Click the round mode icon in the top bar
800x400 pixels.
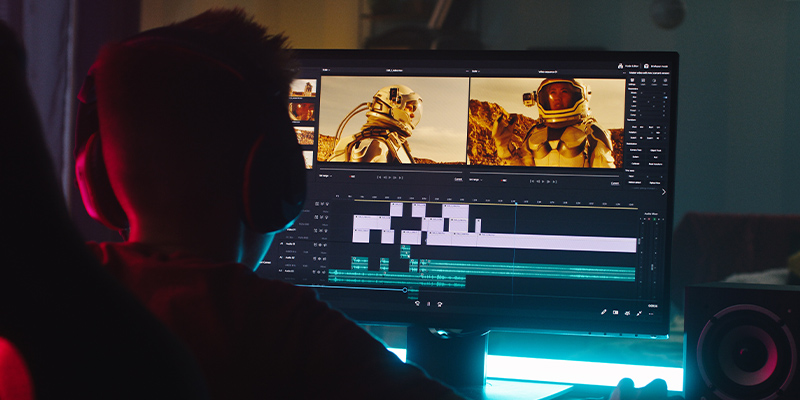(x=646, y=66)
